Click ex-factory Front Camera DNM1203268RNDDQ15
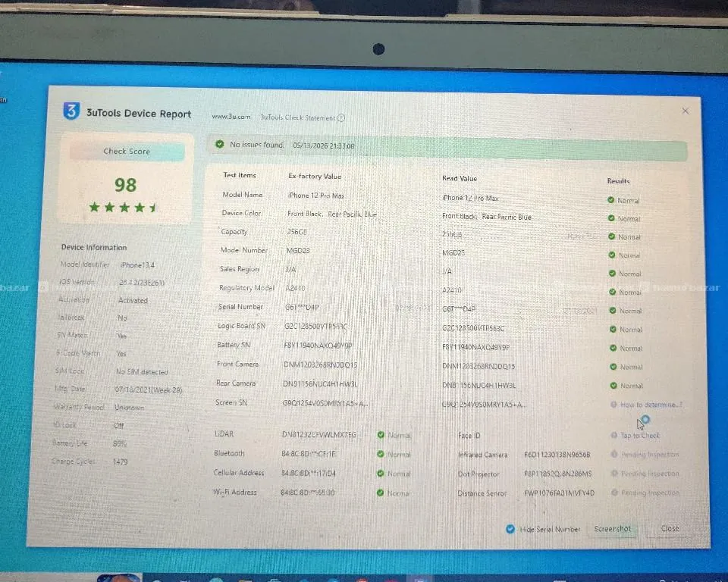 (x=320, y=365)
